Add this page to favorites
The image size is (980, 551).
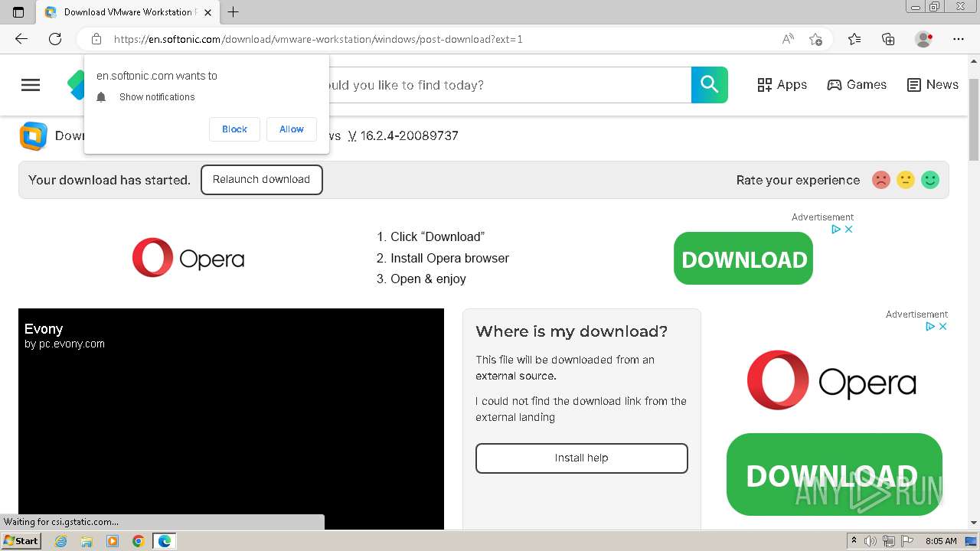click(x=815, y=39)
